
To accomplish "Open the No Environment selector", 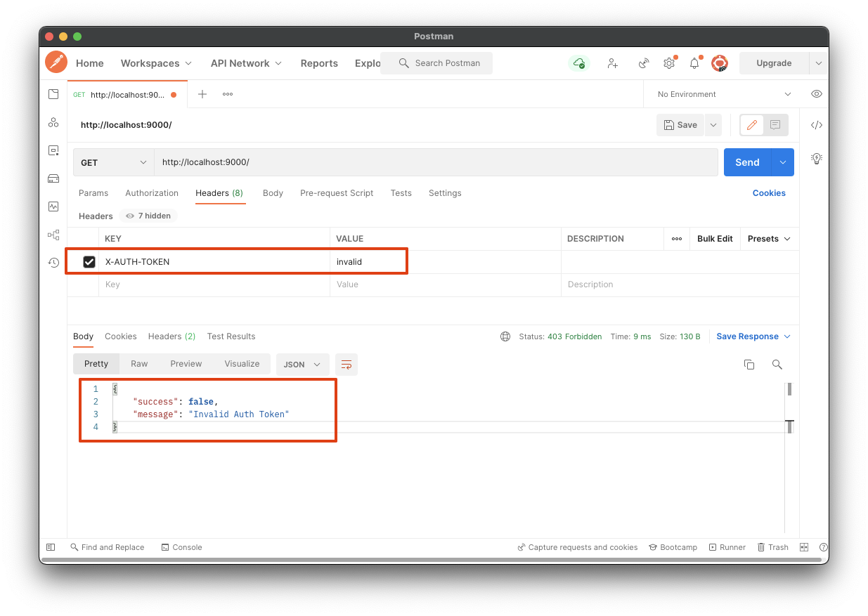I will [724, 94].
